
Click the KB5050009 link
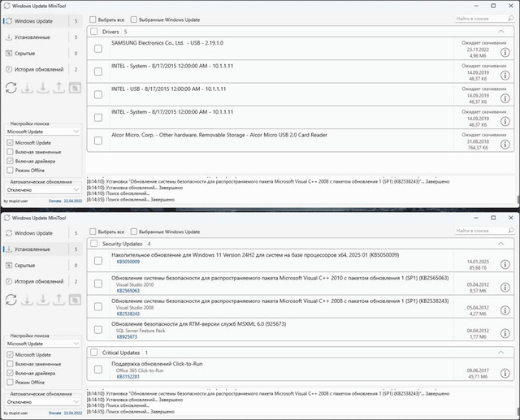pyautogui.click(x=128, y=262)
